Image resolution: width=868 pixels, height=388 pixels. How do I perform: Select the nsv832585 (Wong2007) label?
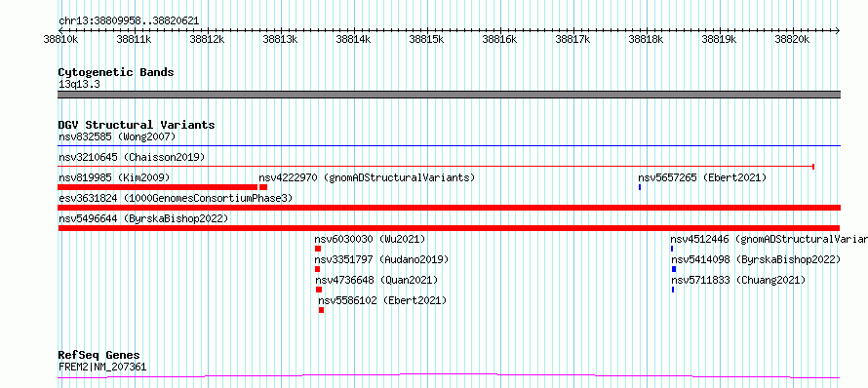[117, 136]
